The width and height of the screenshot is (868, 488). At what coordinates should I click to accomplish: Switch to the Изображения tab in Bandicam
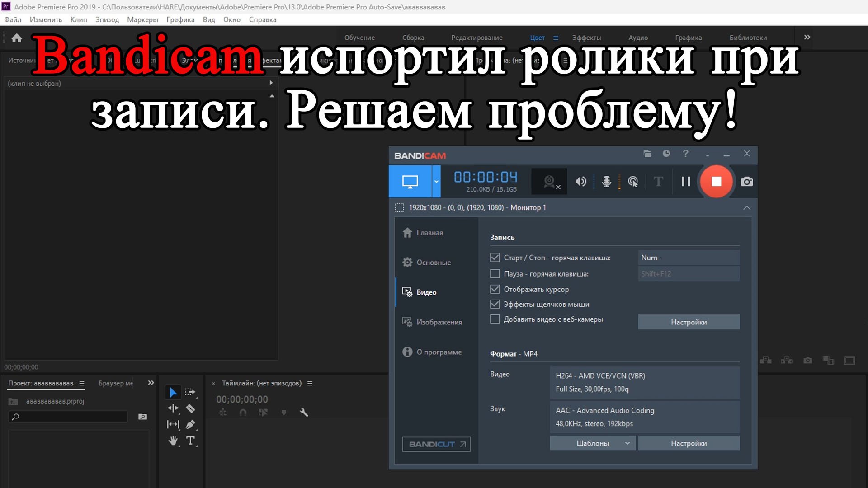tap(439, 322)
